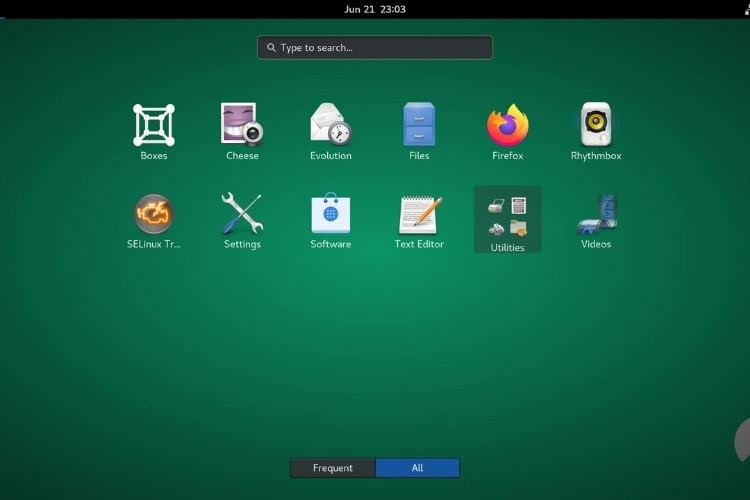Click the Type to search field
Image resolution: width=750 pixels, height=500 pixels.
[375, 47]
